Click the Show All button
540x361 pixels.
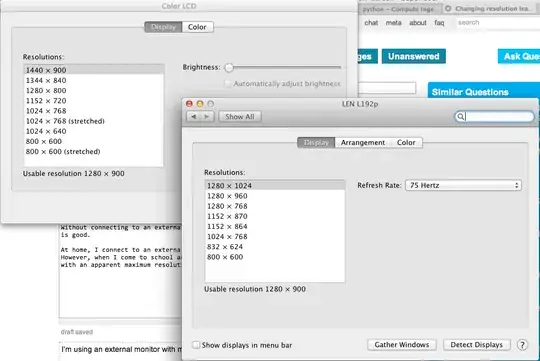pos(240,117)
